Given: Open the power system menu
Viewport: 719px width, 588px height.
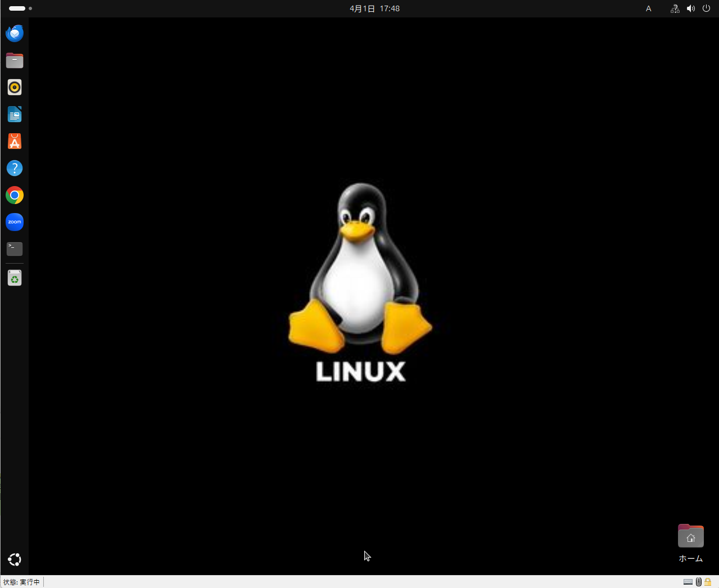Looking at the screenshot, I should tap(706, 8).
